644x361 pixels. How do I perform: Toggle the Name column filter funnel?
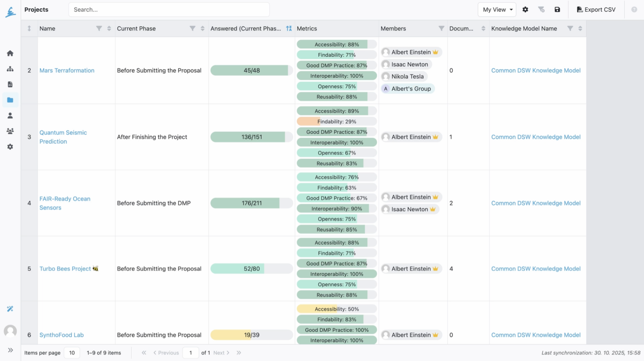pyautogui.click(x=99, y=28)
